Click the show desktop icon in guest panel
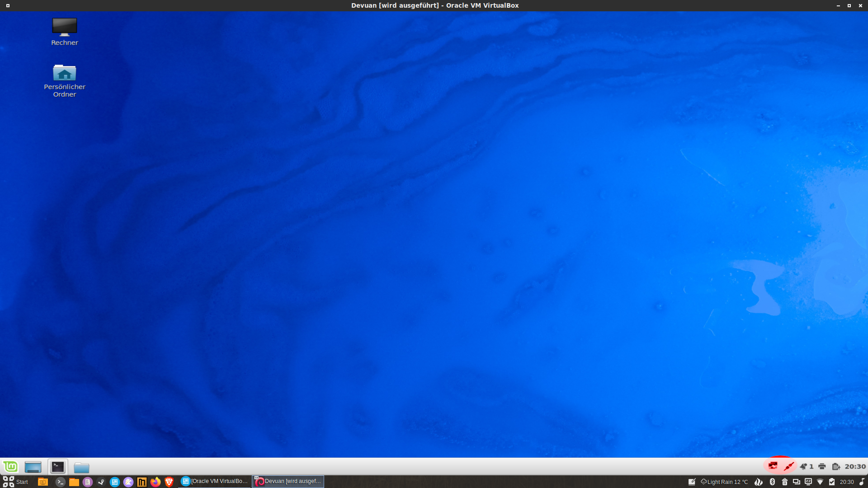 point(33,467)
